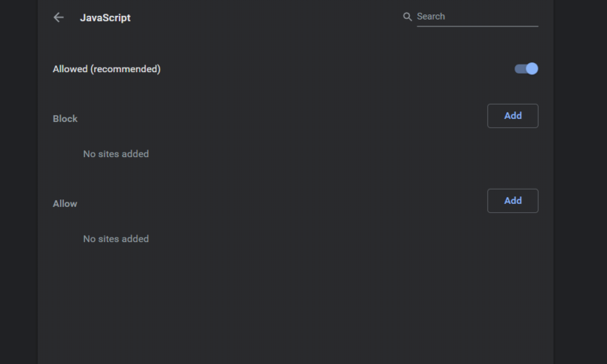This screenshot has height=364, width=607.
Task: Click 'No sites added' under Allow
Action: (x=115, y=239)
